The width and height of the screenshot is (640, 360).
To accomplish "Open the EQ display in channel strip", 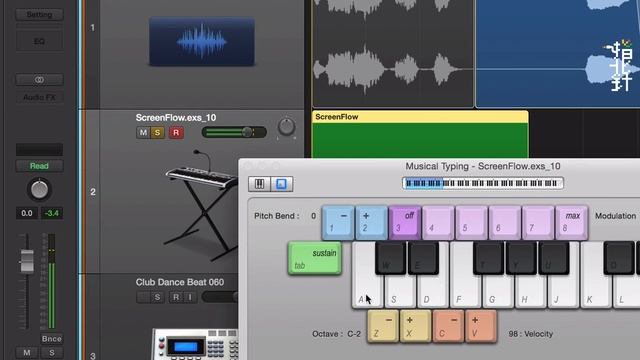I will coord(39,41).
